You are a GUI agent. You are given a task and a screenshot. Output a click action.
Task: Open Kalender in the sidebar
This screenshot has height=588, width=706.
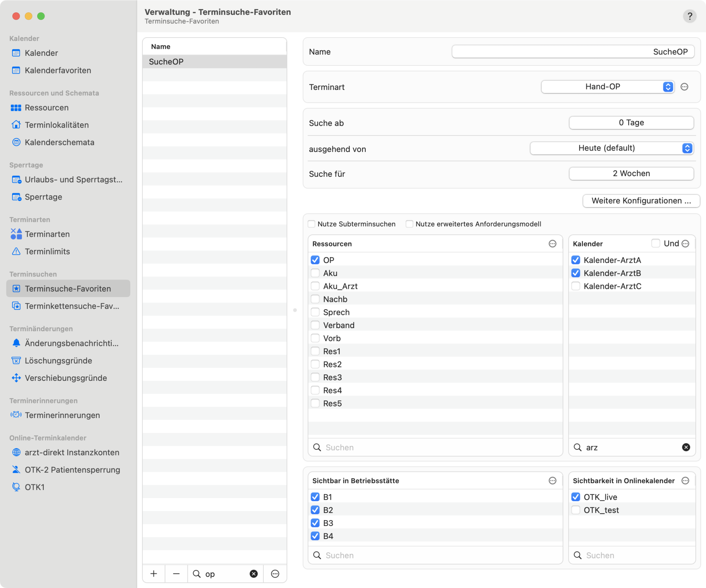[x=68, y=53]
